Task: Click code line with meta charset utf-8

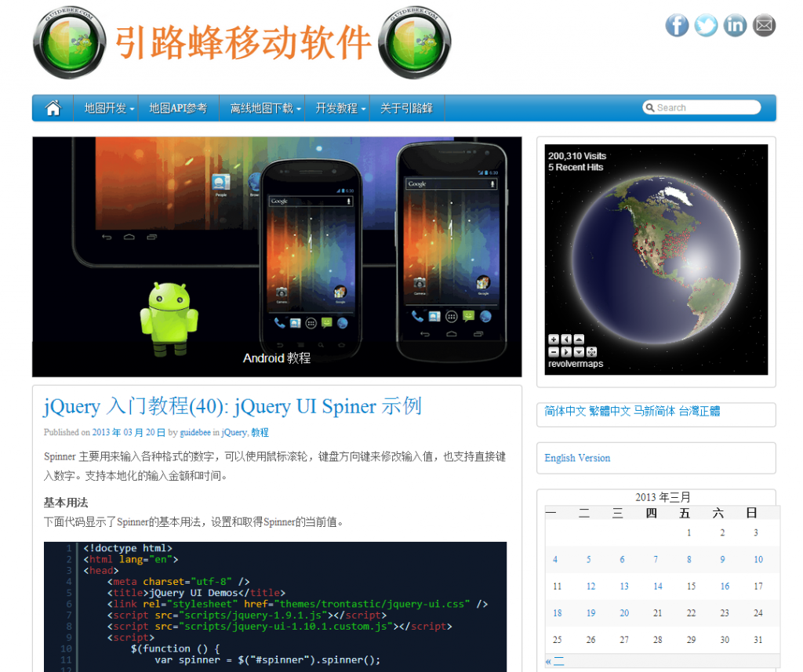Action: click(x=178, y=581)
